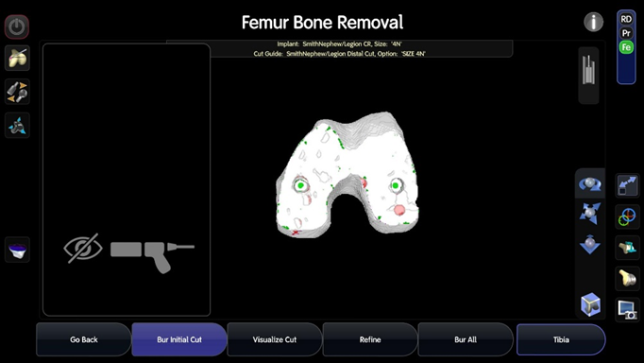Click the colored rings target icon

(x=627, y=216)
